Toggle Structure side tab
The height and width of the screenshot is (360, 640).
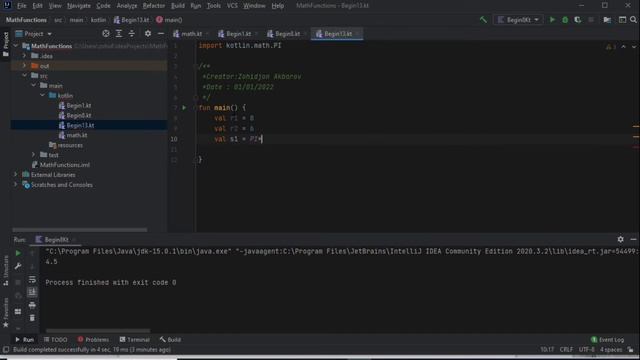pos(6,270)
